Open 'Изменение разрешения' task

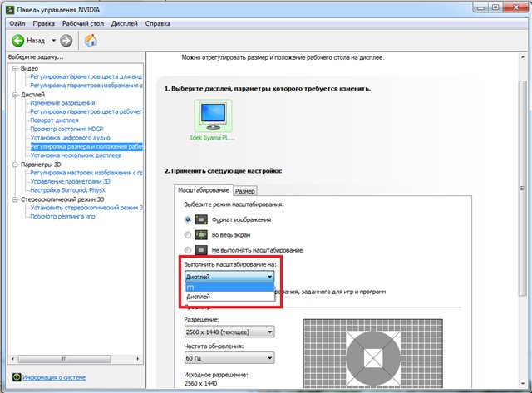pos(62,103)
